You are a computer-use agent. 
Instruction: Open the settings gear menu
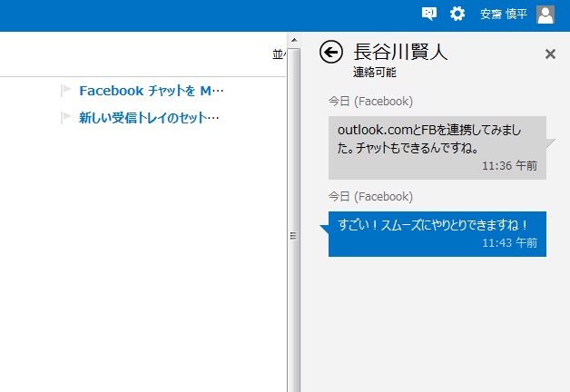coord(457,14)
